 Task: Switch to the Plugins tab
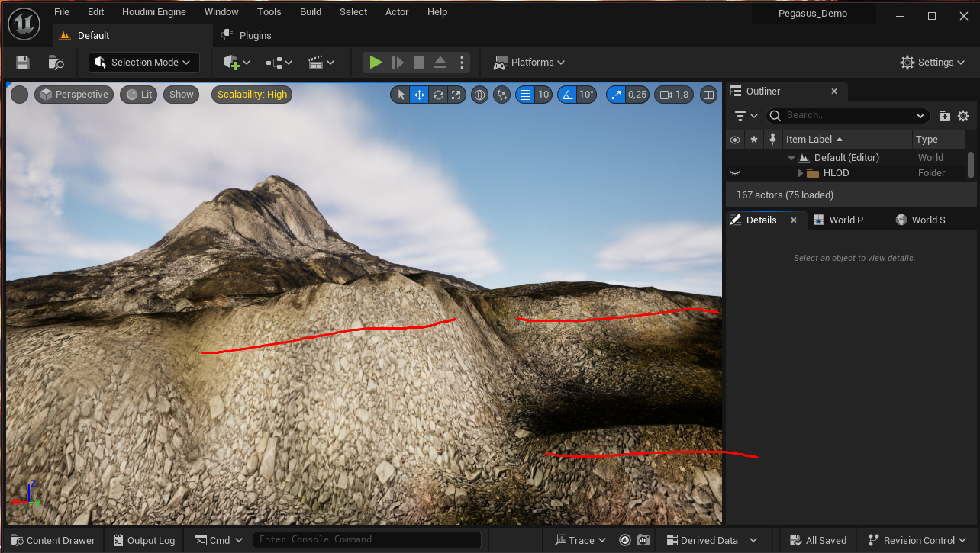(247, 35)
